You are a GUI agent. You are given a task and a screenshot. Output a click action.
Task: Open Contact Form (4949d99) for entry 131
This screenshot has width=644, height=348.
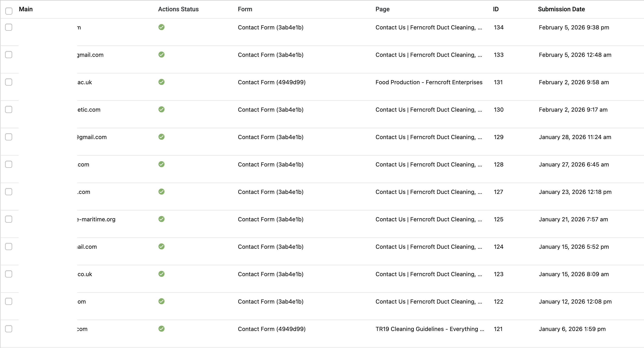(272, 82)
